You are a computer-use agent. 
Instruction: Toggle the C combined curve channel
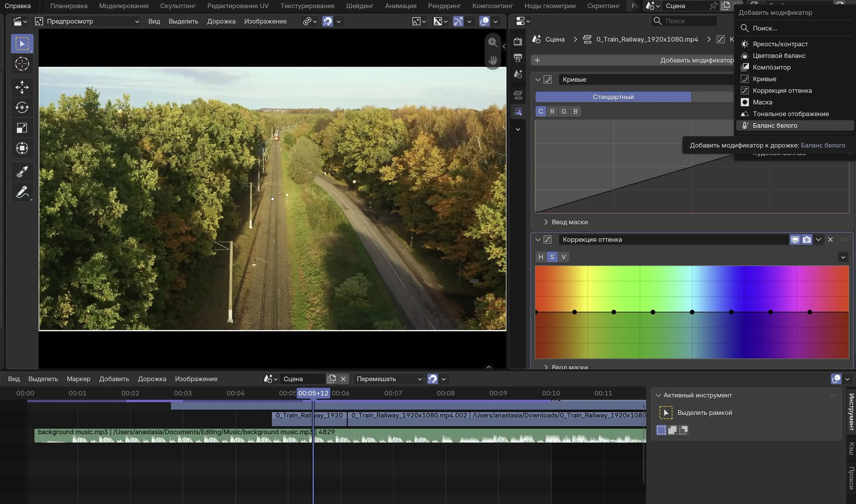tap(541, 111)
